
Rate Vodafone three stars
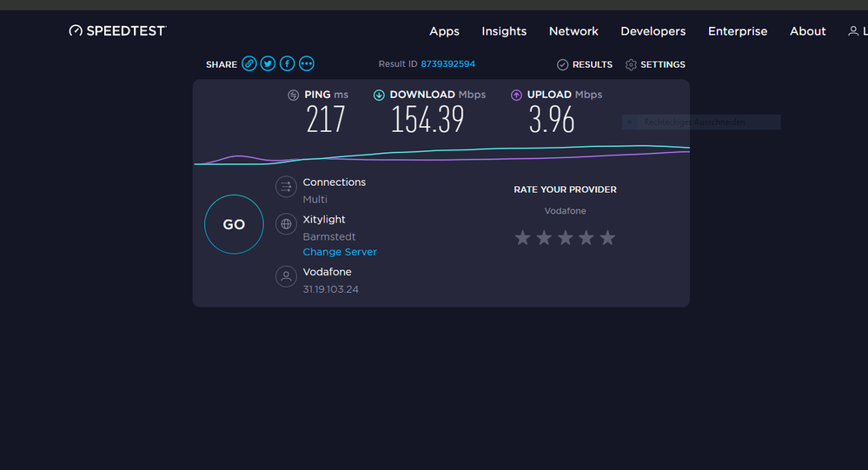tap(565, 238)
